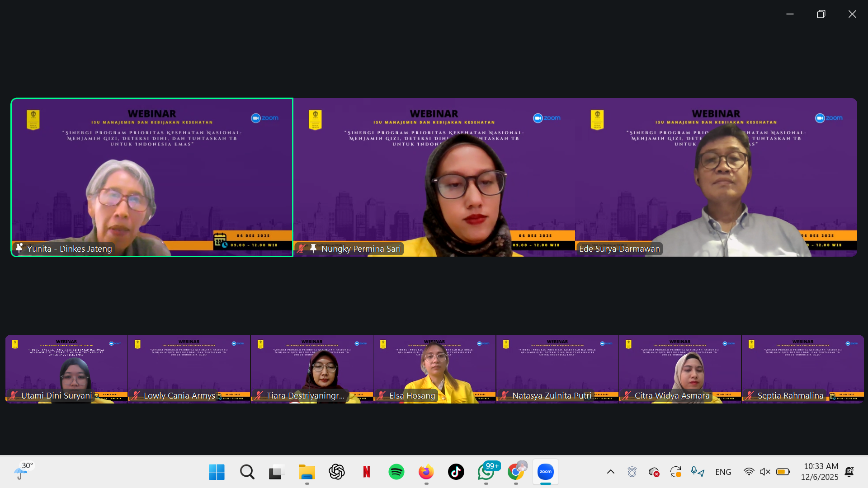This screenshot has width=868, height=488.
Task: Select Ede Surya Darmawan's video tile
Action: (716, 177)
